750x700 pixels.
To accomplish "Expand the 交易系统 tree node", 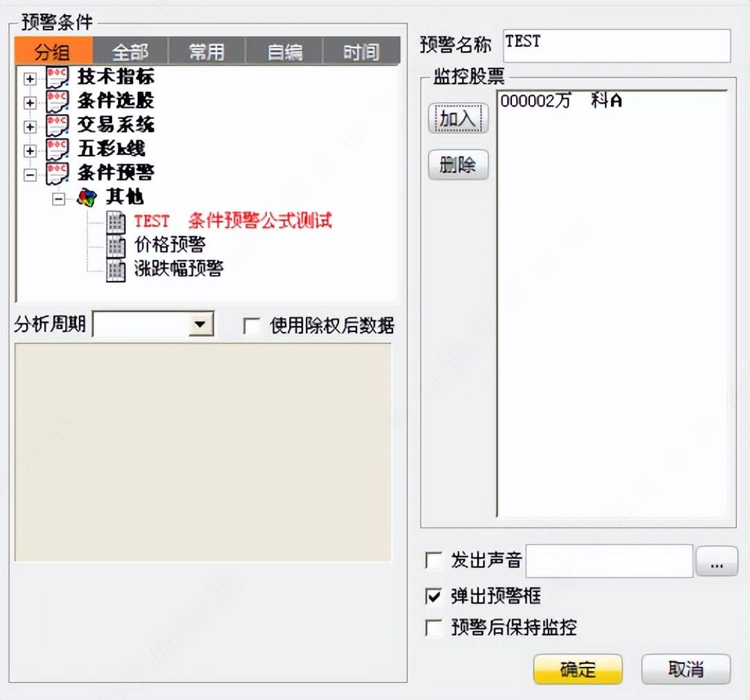I will (x=30, y=127).
